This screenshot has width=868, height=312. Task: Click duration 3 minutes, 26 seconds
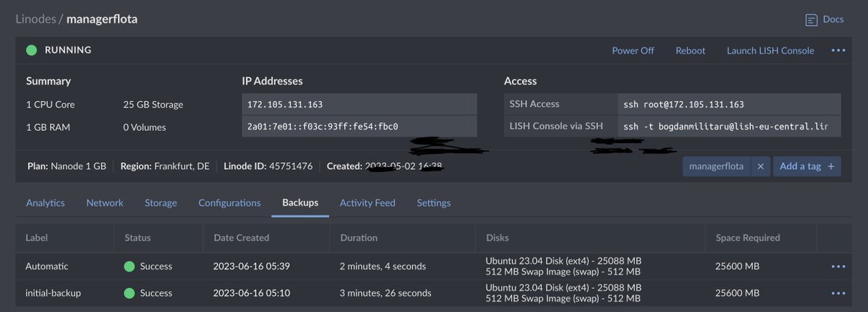[x=386, y=293]
